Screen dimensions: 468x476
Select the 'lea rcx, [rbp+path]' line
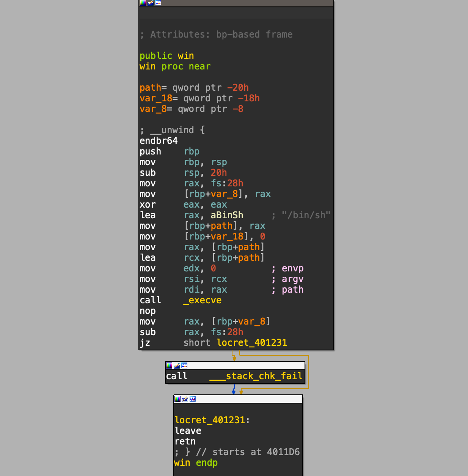point(202,258)
